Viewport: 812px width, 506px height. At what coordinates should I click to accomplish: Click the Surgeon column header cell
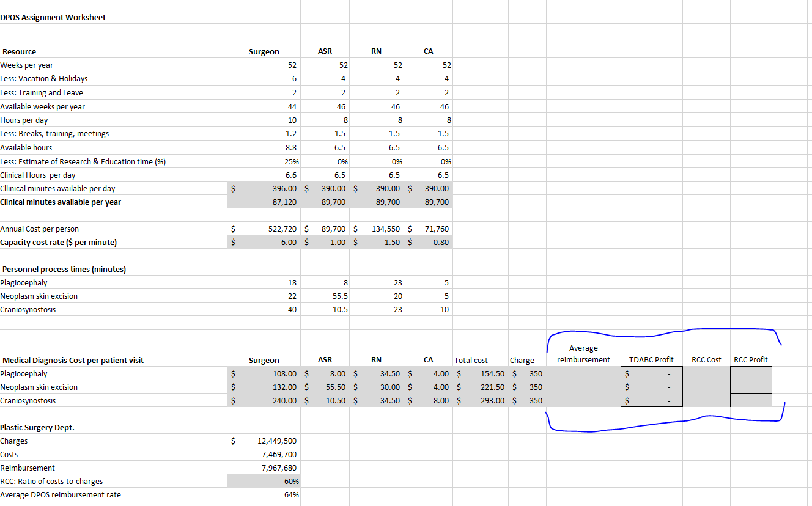pyautogui.click(x=264, y=51)
